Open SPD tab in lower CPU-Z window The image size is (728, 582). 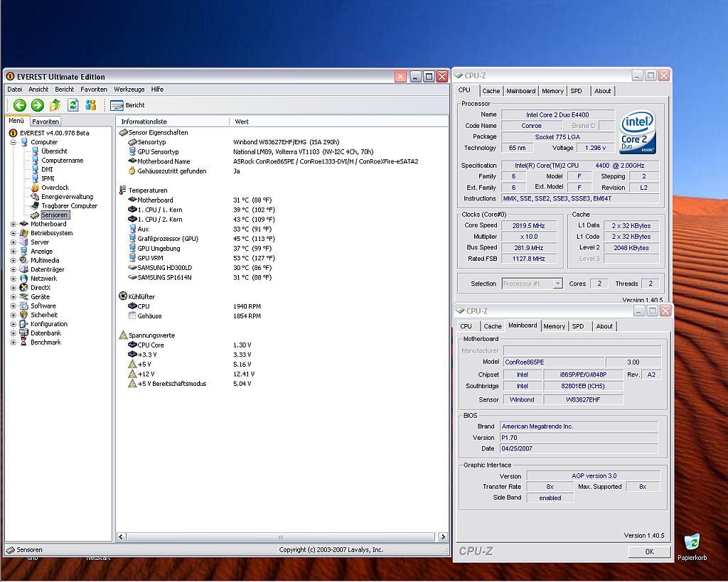pyautogui.click(x=578, y=326)
